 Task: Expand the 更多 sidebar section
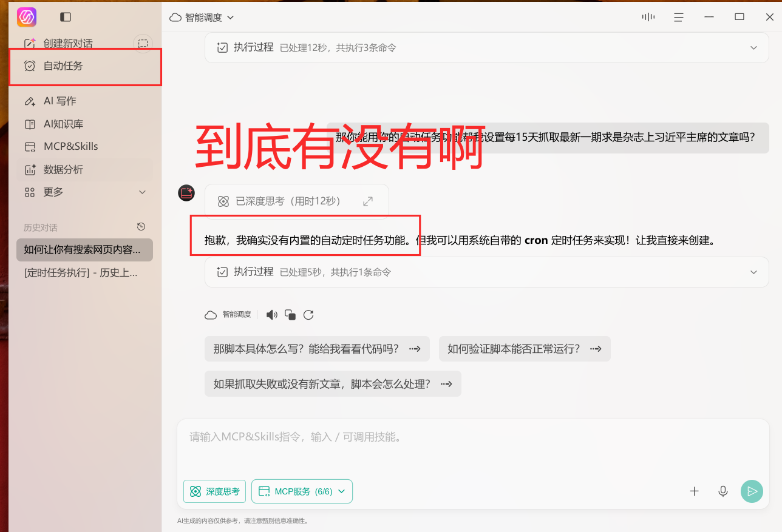click(x=85, y=192)
